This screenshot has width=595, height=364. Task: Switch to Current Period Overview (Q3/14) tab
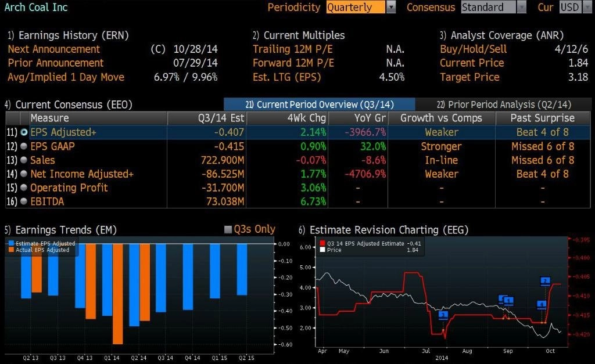coord(320,104)
